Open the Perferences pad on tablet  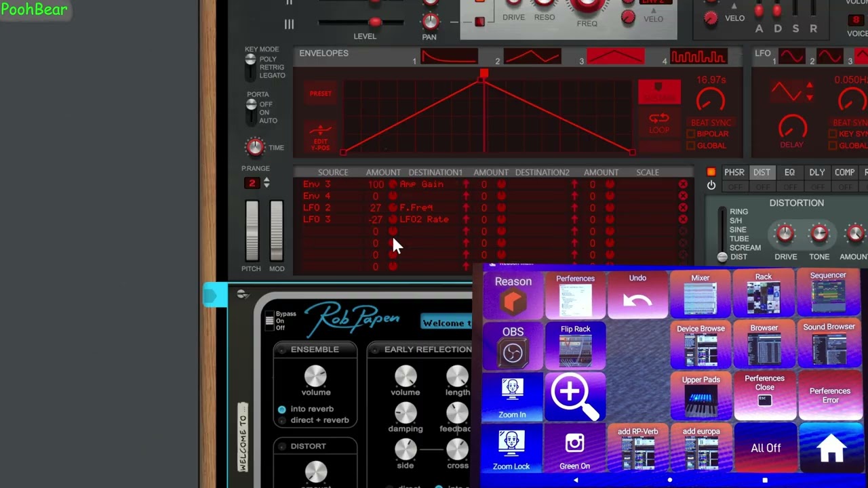tap(575, 296)
